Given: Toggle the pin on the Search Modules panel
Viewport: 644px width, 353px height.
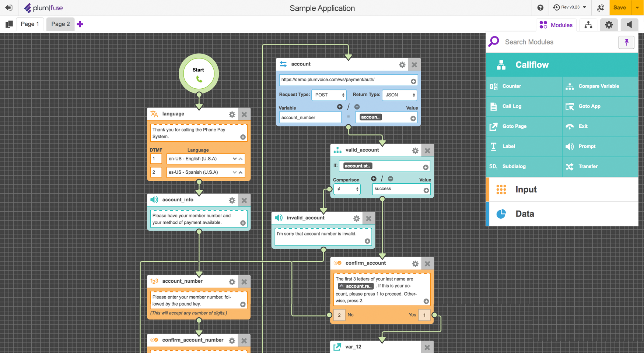Looking at the screenshot, I should click(x=626, y=42).
